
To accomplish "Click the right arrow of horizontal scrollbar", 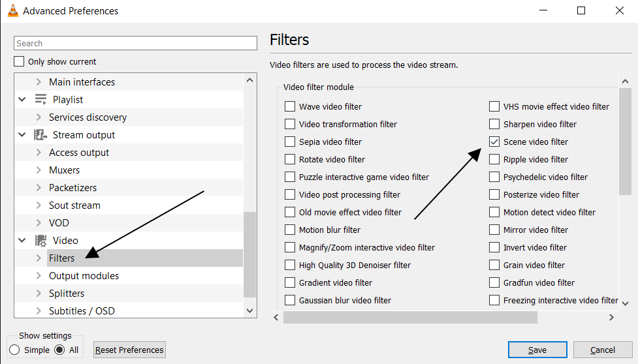I will [611, 317].
